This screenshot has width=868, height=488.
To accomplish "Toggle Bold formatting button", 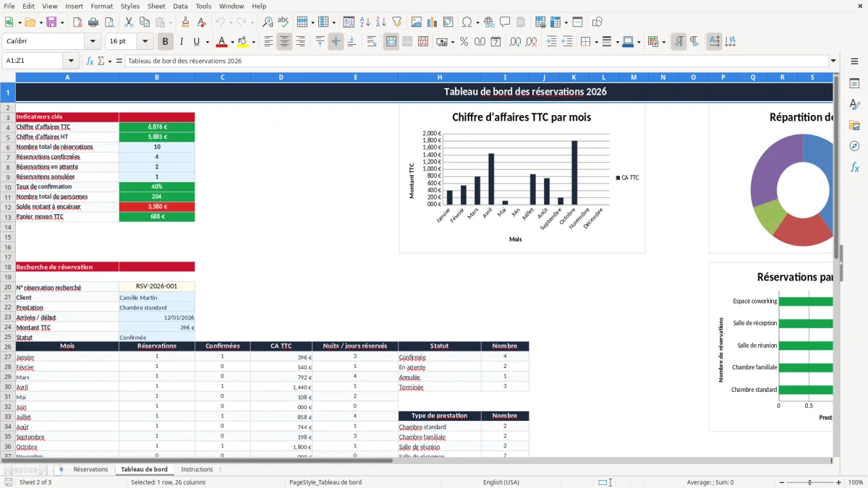I will tap(166, 42).
